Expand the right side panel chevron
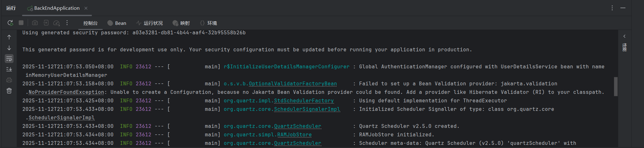Image resolution: width=644 pixels, height=148 pixels. click(624, 36)
